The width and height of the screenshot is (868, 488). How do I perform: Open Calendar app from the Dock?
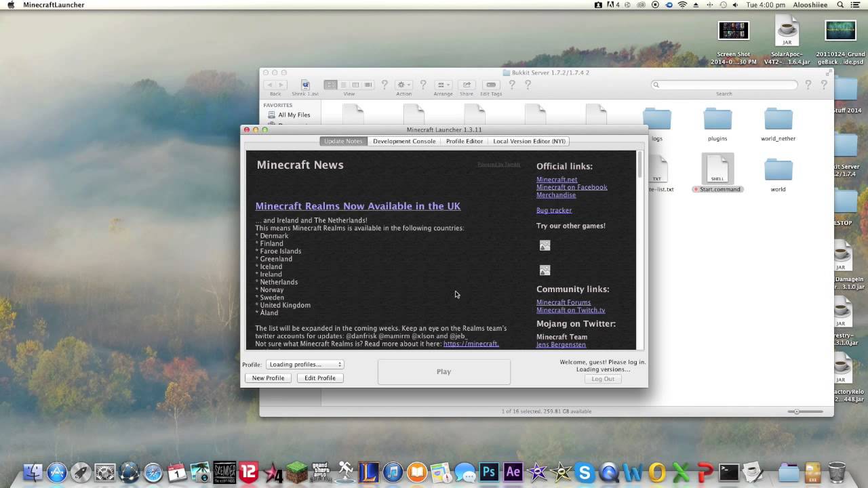(177, 472)
